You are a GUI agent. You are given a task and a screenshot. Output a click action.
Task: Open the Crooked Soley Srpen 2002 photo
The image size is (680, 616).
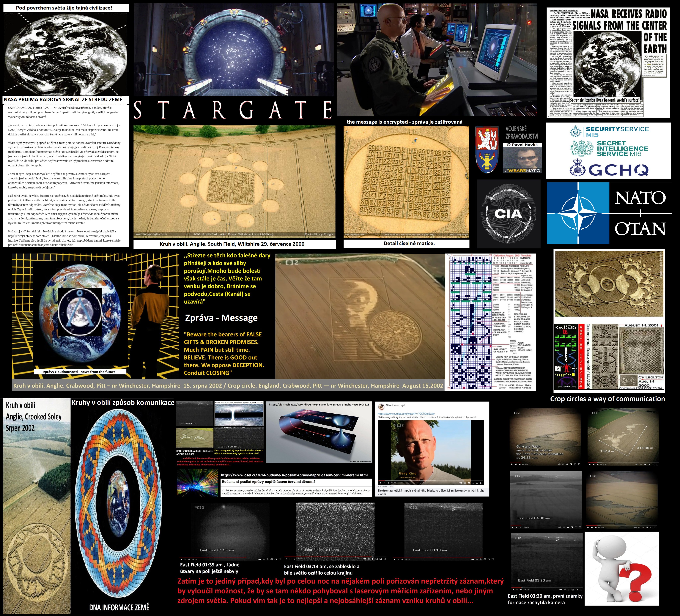click(37, 506)
